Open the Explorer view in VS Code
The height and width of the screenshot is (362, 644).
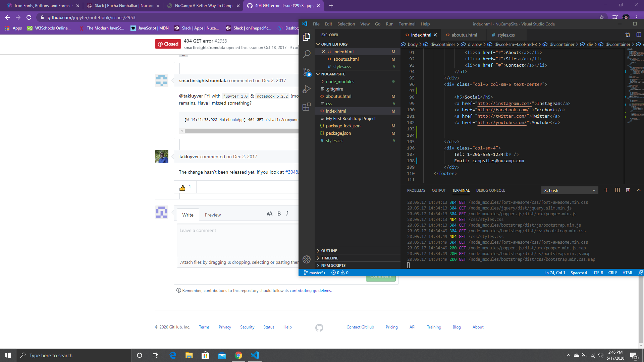point(306,37)
